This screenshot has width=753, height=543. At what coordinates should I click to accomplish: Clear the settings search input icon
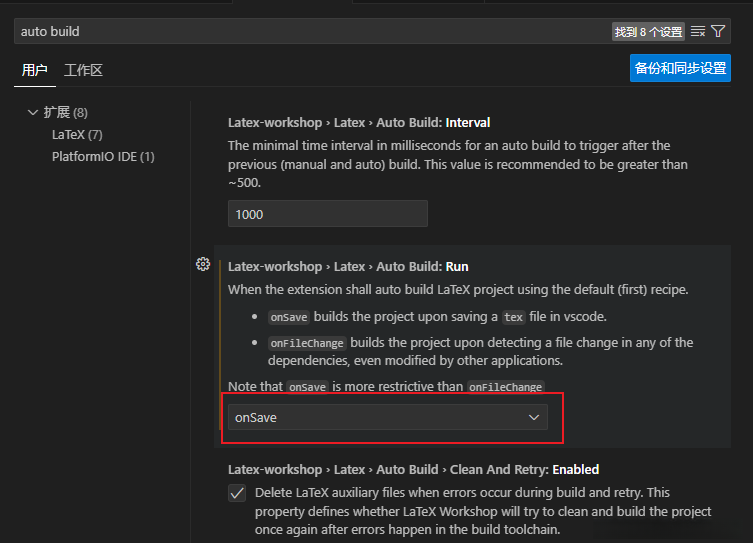698,32
